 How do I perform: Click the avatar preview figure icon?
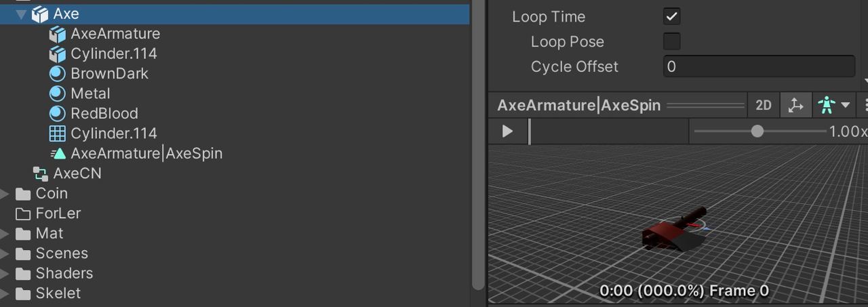[826, 105]
